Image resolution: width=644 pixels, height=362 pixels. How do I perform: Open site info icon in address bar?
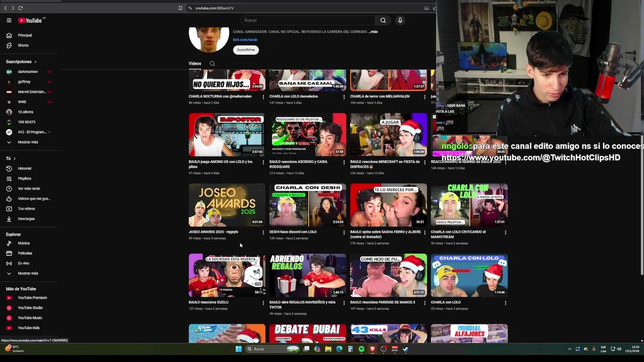tap(190, 8)
